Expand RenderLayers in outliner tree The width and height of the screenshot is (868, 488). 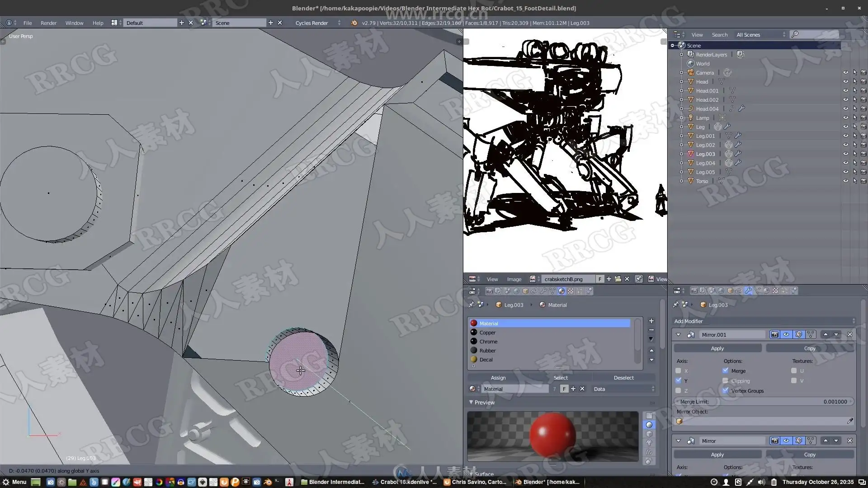pos(681,54)
